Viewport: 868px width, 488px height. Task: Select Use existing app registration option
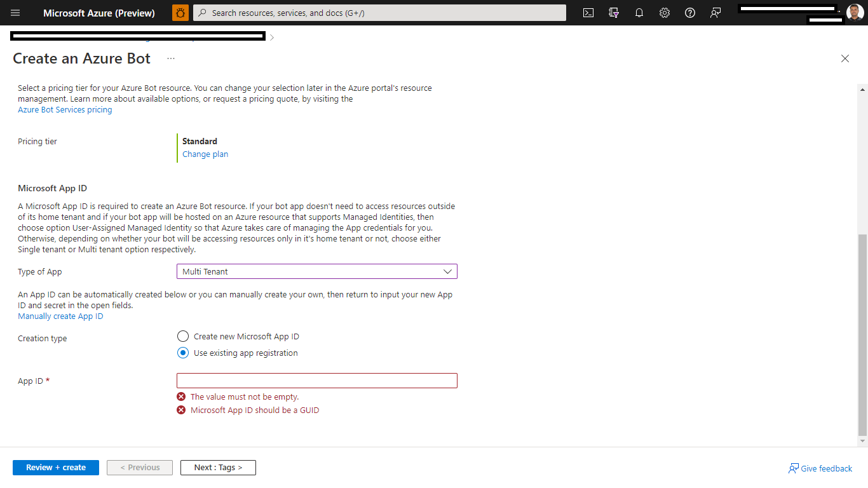(x=183, y=353)
